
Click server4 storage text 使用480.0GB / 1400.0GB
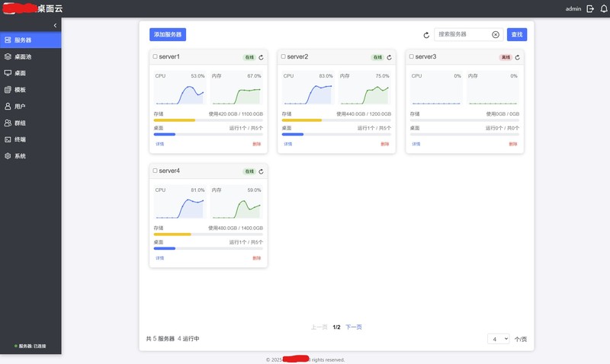tap(236, 228)
